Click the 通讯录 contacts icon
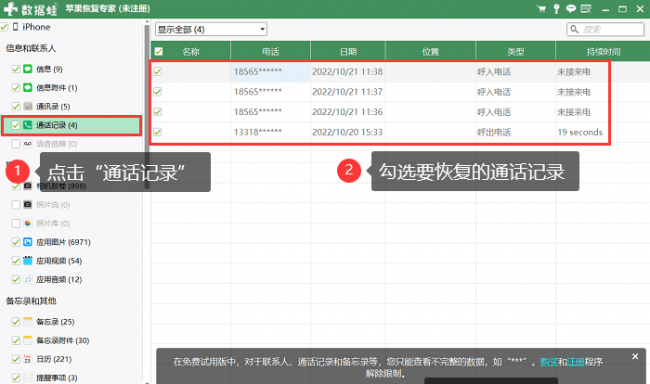This screenshot has width=650, height=384. [28, 106]
